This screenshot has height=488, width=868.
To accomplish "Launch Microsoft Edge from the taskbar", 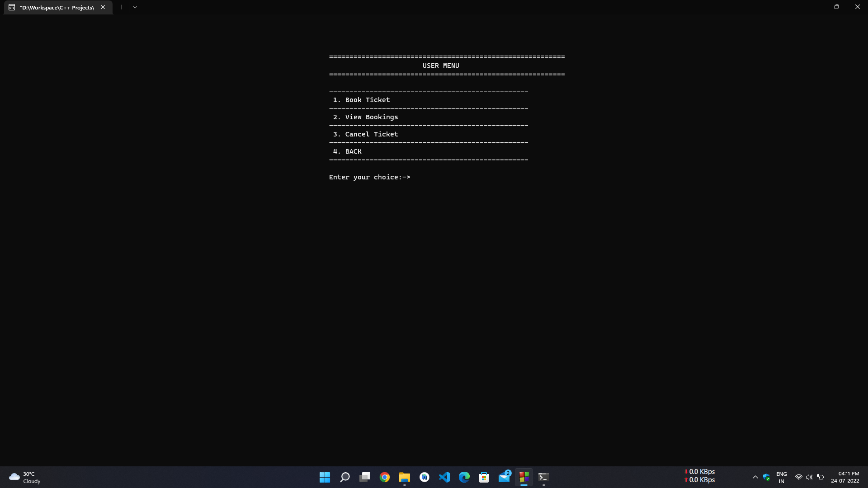I will (464, 477).
